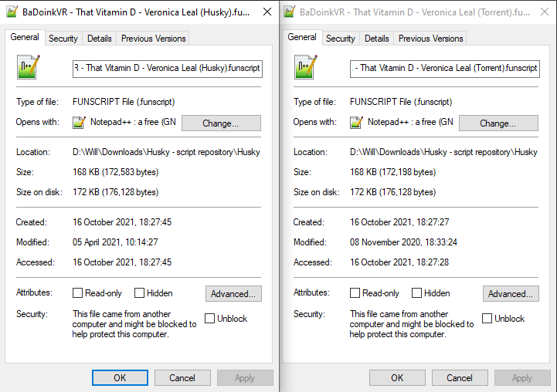Click Notepad++ icon beside Opens with, Torrent
This screenshot has width=557, height=392.
point(356,123)
